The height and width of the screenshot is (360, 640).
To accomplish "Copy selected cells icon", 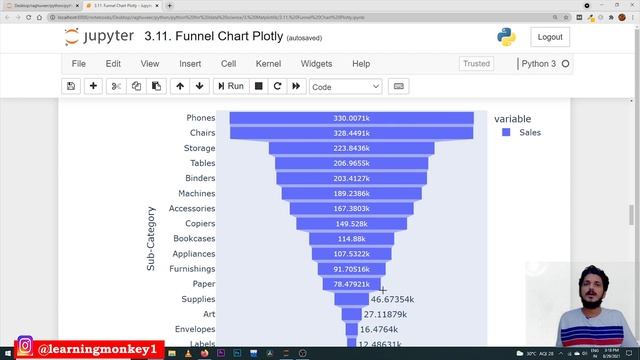I will [x=136, y=86].
